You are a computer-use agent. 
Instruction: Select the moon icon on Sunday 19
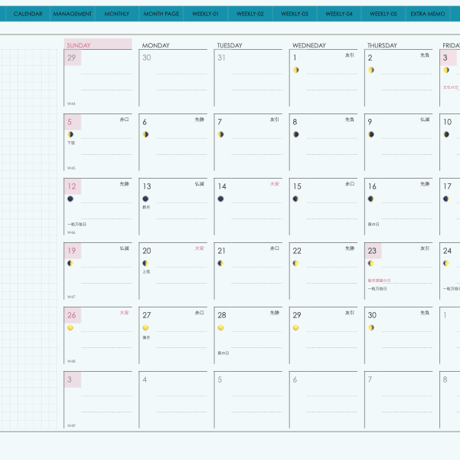[70, 263]
